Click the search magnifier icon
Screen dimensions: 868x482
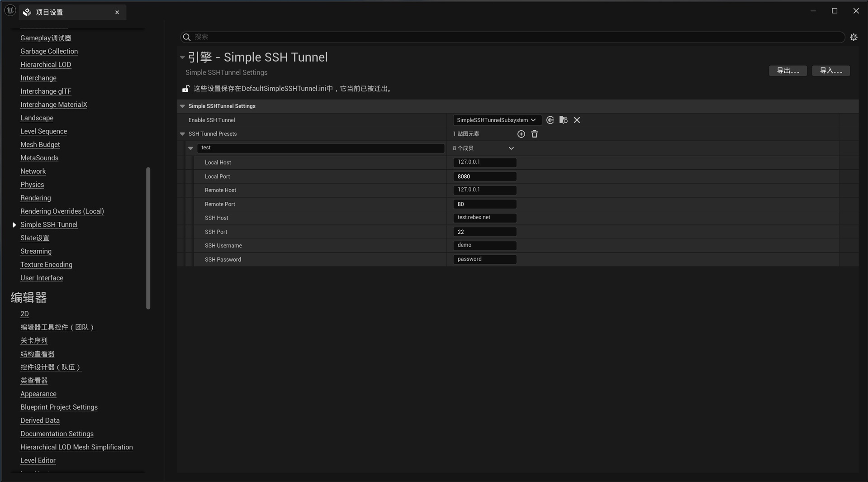click(186, 37)
